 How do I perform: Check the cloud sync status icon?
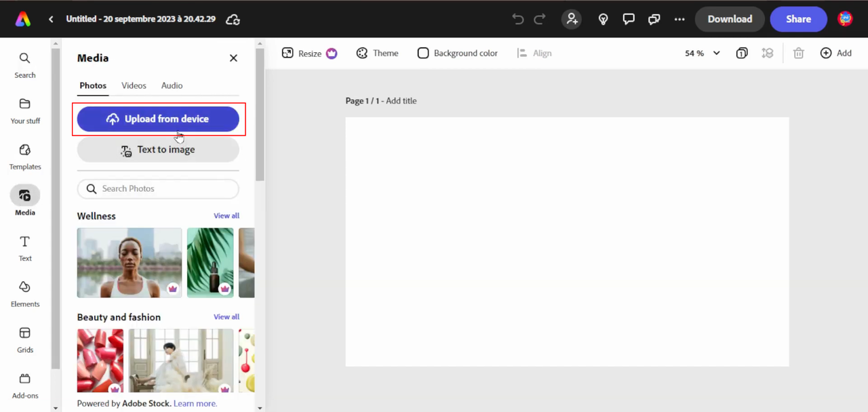233,19
